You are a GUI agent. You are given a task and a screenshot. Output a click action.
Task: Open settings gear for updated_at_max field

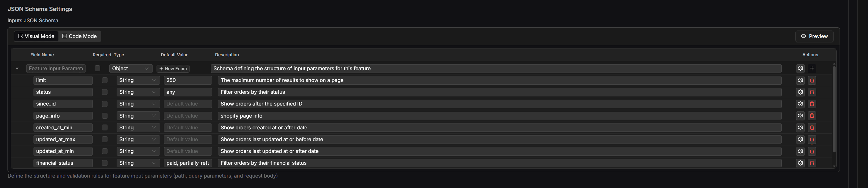coord(800,139)
